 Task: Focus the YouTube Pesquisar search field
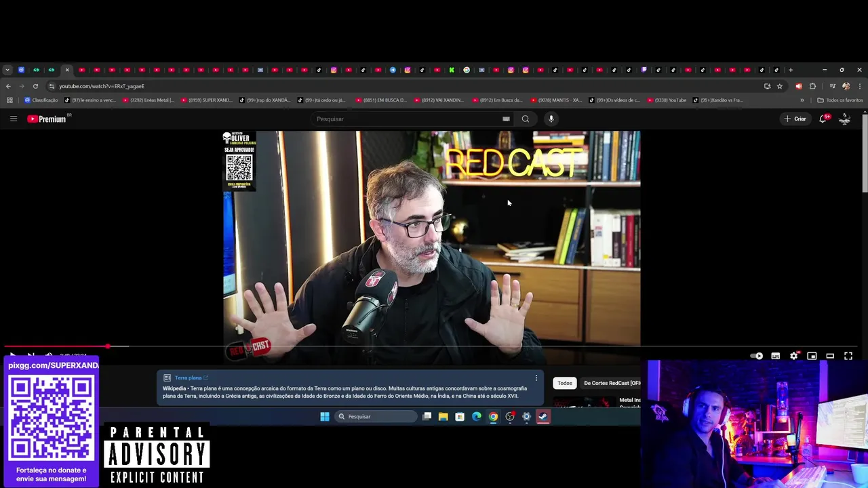pyautogui.click(x=407, y=119)
